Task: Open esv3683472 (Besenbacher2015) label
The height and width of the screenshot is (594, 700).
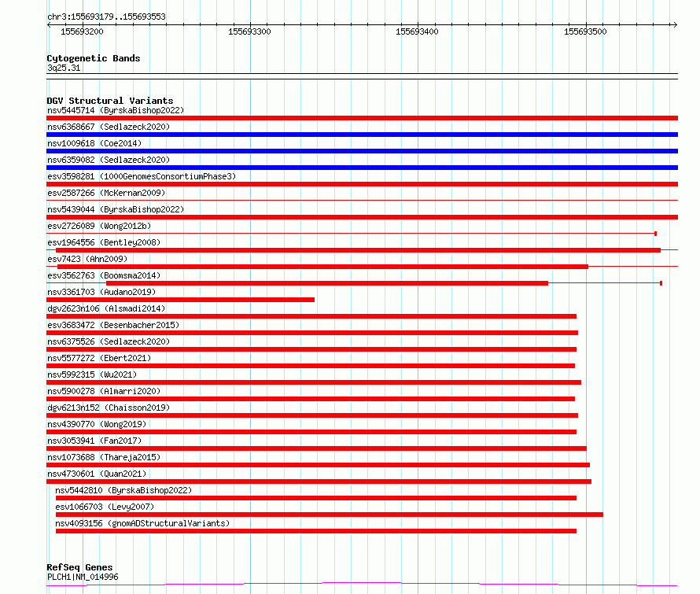Action: (113, 325)
